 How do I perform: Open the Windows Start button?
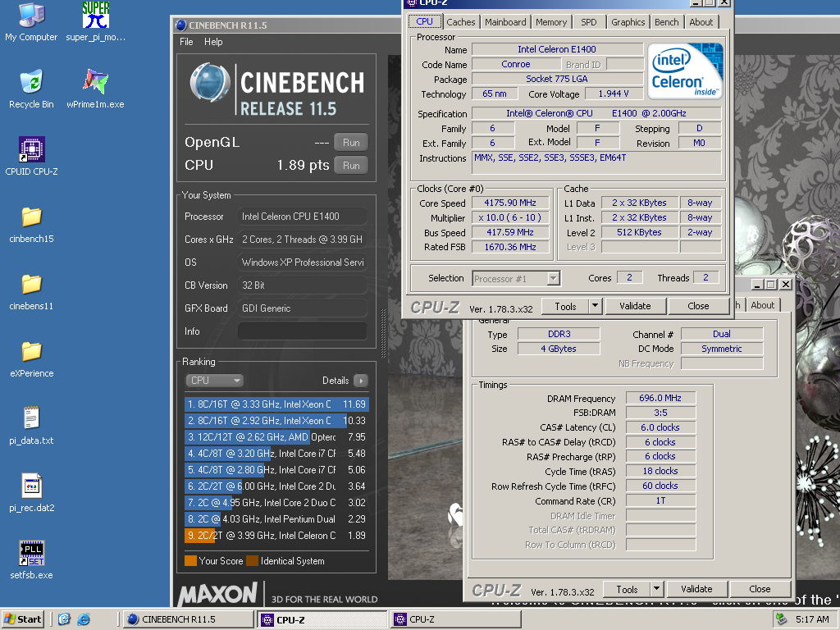click(22, 619)
